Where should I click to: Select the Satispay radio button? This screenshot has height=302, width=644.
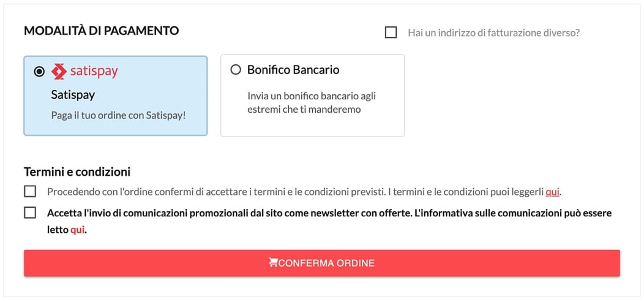pyautogui.click(x=39, y=72)
